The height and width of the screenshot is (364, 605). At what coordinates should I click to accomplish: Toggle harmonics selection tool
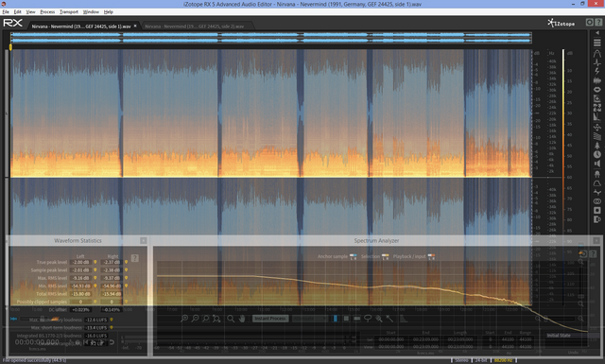[x=404, y=319]
